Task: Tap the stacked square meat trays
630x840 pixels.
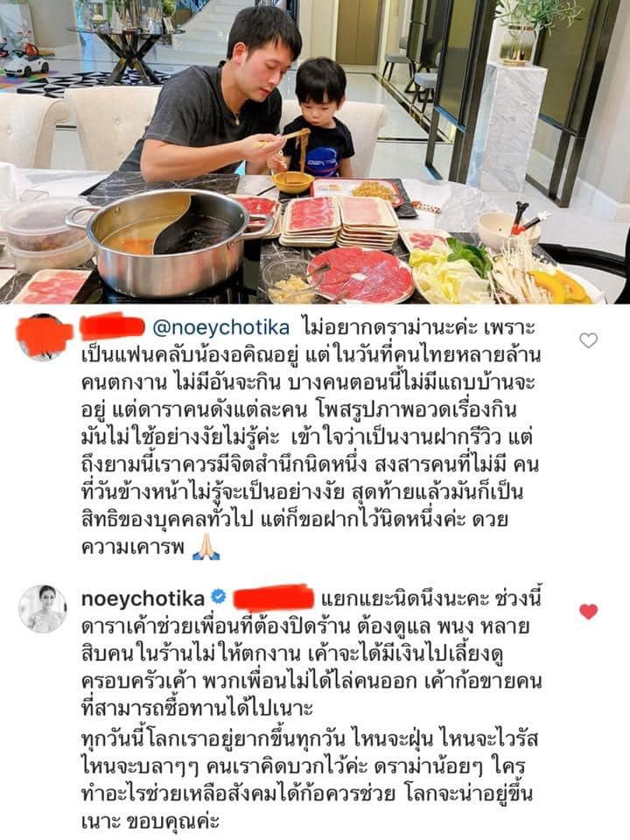Action: 339,222
